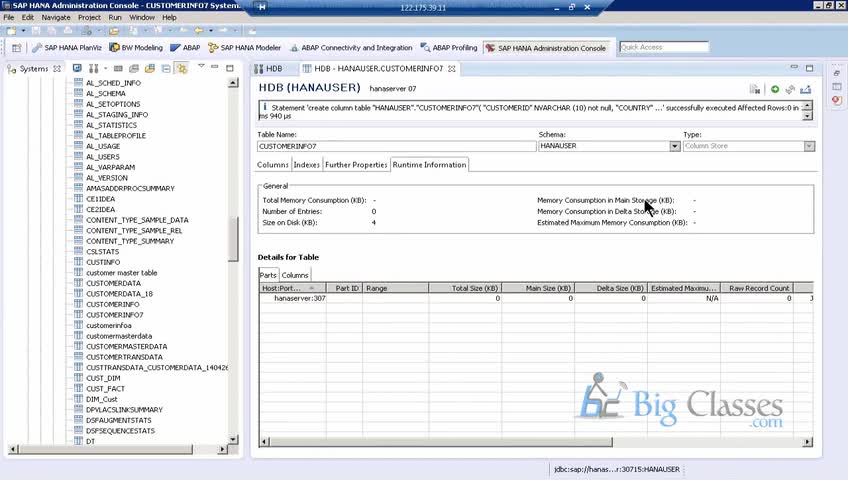
Task: Click the stacked windows icon in Systems toolbar
Action: click(134, 69)
